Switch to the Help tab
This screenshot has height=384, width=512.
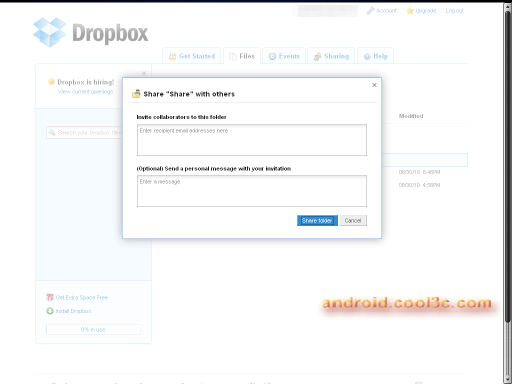pyautogui.click(x=375, y=56)
